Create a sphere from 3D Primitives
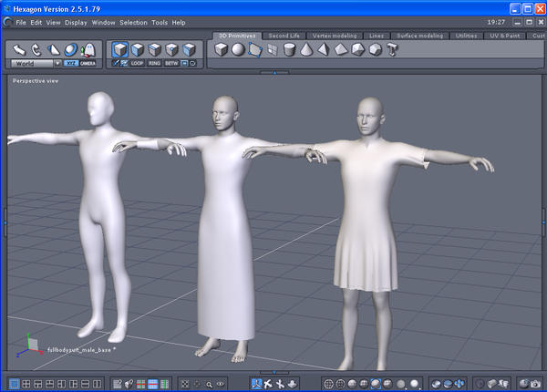The width and height of the screenshot is (547, 392). coord(237,49)
